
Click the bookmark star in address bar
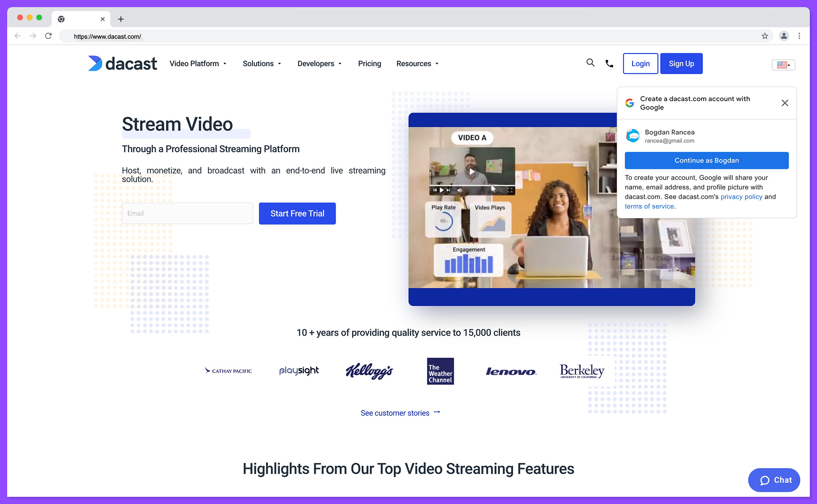click(x=765, y=36)
